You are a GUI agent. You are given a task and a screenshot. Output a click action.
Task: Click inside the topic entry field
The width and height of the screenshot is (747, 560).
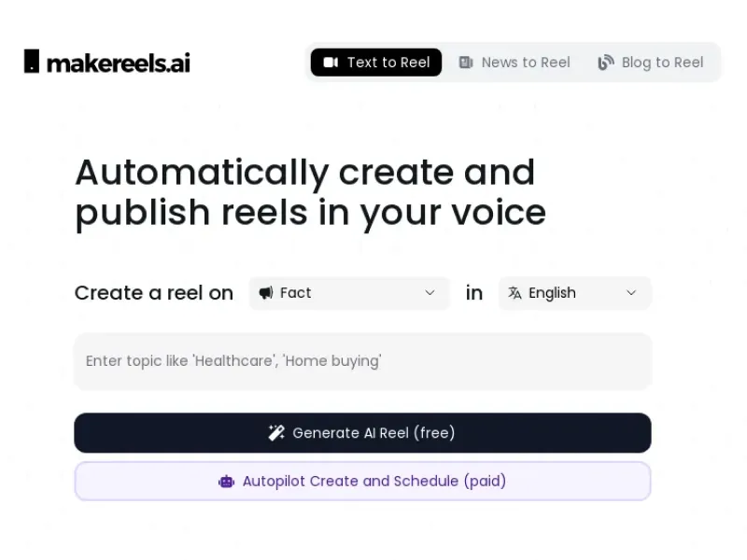[362, 361]
